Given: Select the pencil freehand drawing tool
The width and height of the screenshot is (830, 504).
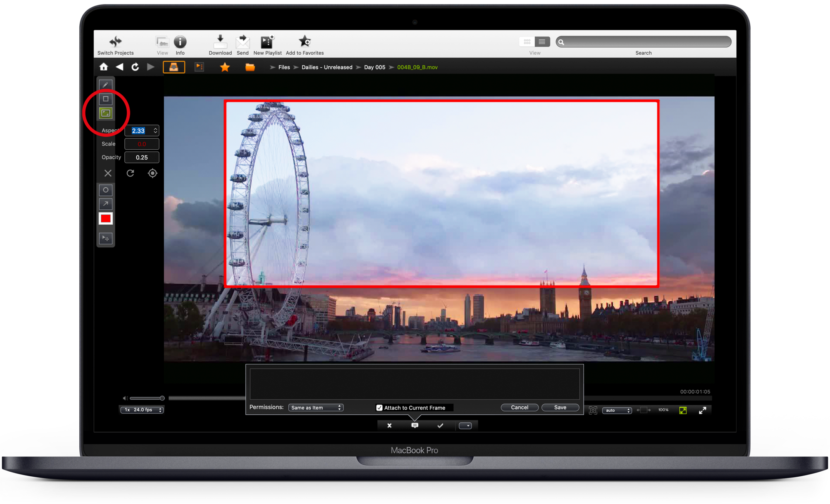Looking at the screenshot, I should click(x=105, y=85).
